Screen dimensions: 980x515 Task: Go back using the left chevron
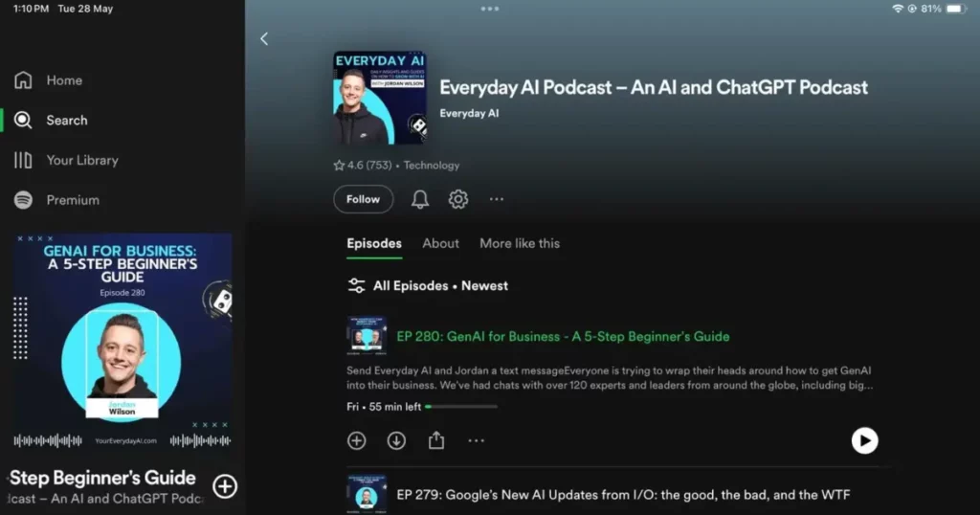pos(264,38)
